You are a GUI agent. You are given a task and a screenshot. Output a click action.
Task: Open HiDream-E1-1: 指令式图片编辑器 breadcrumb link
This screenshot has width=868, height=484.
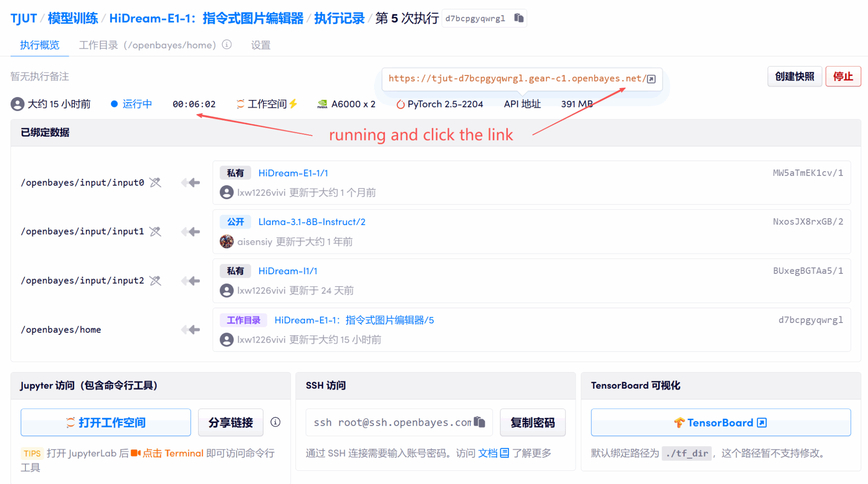(206, 18)
